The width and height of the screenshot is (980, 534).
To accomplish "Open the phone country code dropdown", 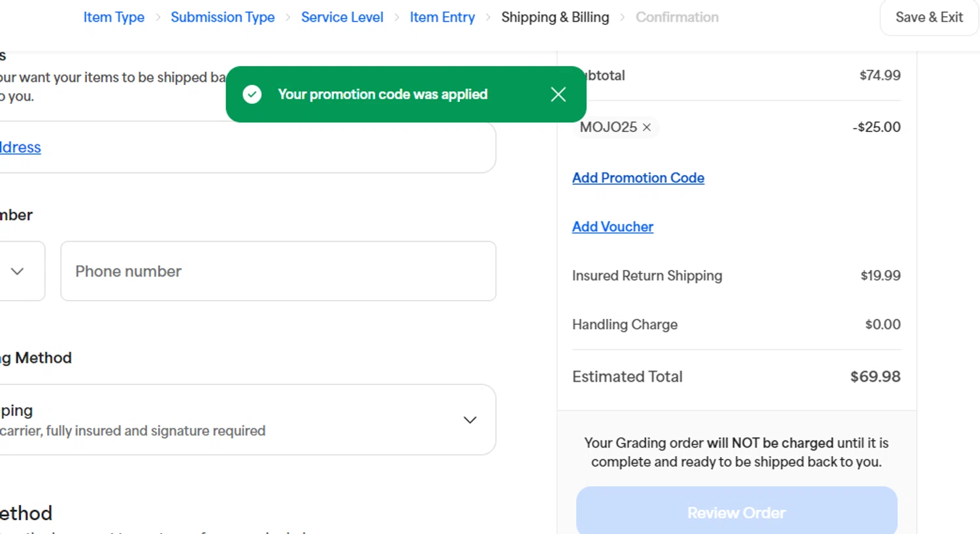I will (x=18, y=271).
